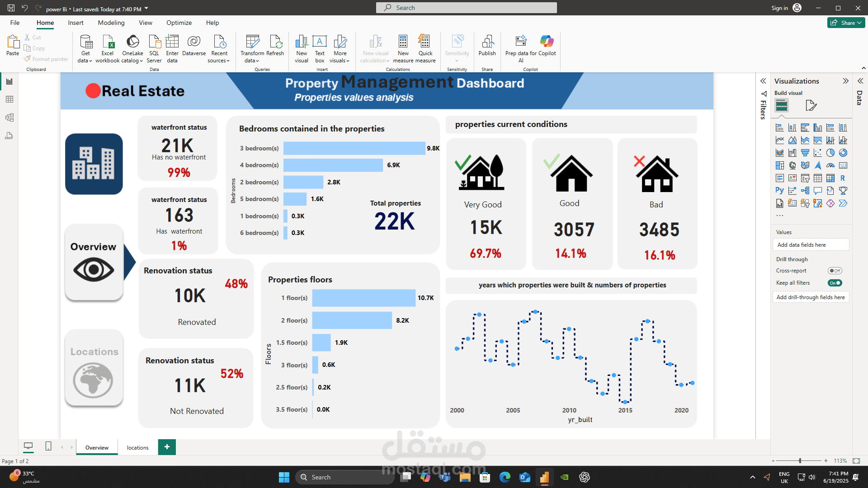Viewport: 868px width, 488px height.
Task: Select the map globe visual icon
Action: coord(793,166)
